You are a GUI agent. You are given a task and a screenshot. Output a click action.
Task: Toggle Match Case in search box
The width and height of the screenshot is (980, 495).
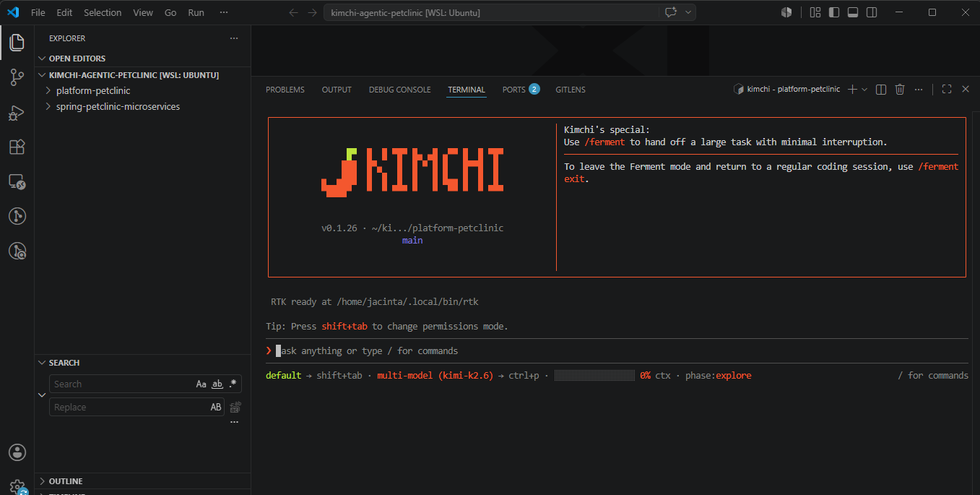click(x=201, y=384)
